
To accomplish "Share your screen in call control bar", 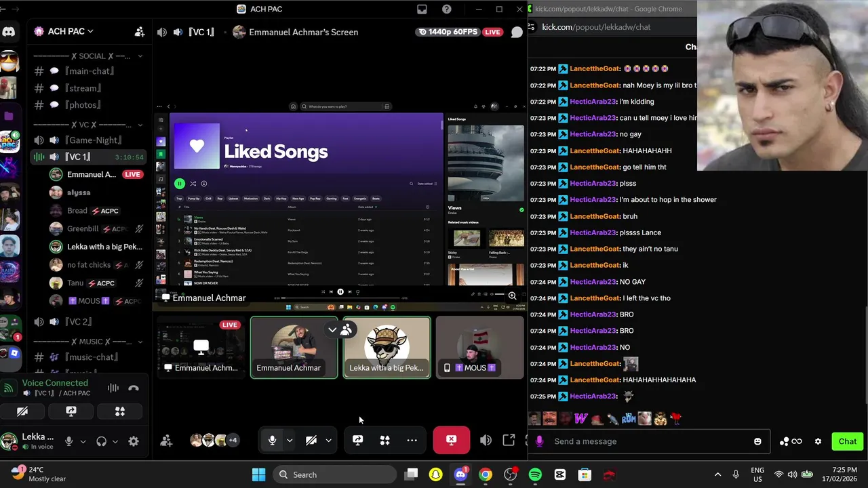I will (357, 441).
